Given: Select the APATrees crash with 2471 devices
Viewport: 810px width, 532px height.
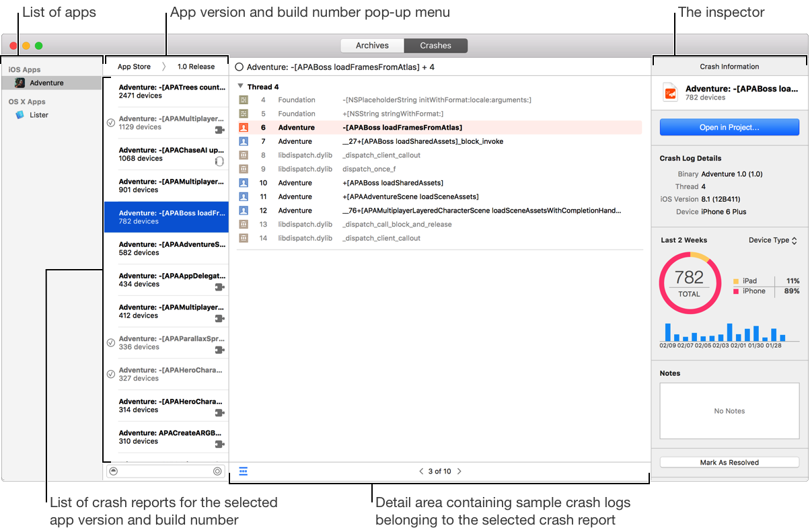Looking at the screenshot, I should coord(166,91).
